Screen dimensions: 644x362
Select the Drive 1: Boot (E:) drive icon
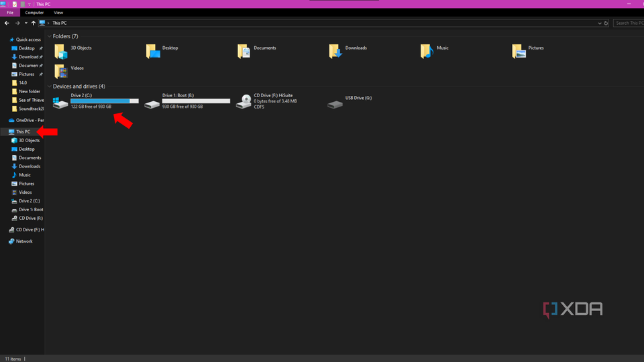(152, 105)
